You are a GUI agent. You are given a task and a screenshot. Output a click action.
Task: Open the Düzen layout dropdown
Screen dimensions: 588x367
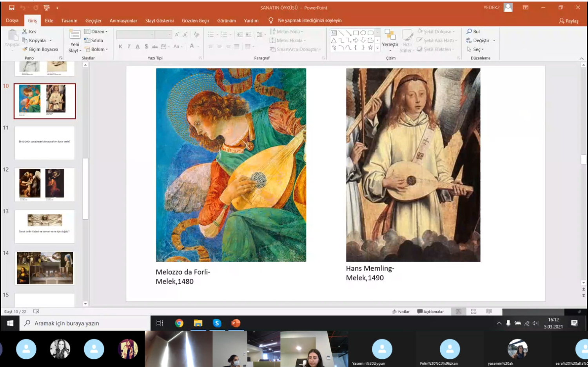pyautogui.click(x=96, y=31)
